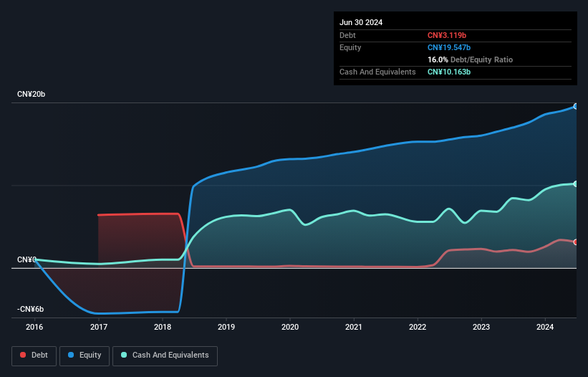Image resolution: width=588 pixels, height=377 pixels.
Task: Click the 2018 axis label
Action: pyautogui.click(x=163, y=327)
